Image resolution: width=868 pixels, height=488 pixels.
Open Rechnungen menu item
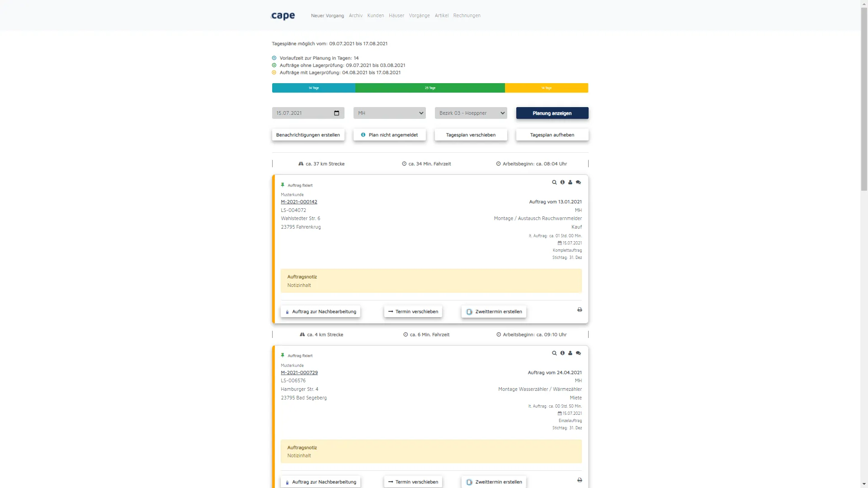coord(467,15)
